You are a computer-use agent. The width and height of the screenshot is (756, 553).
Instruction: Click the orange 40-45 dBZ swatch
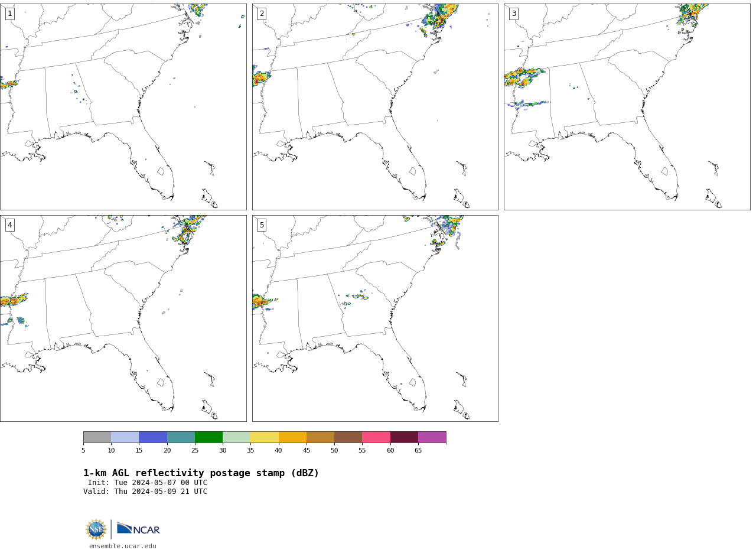pyautogui.click(x=292, y=437)
